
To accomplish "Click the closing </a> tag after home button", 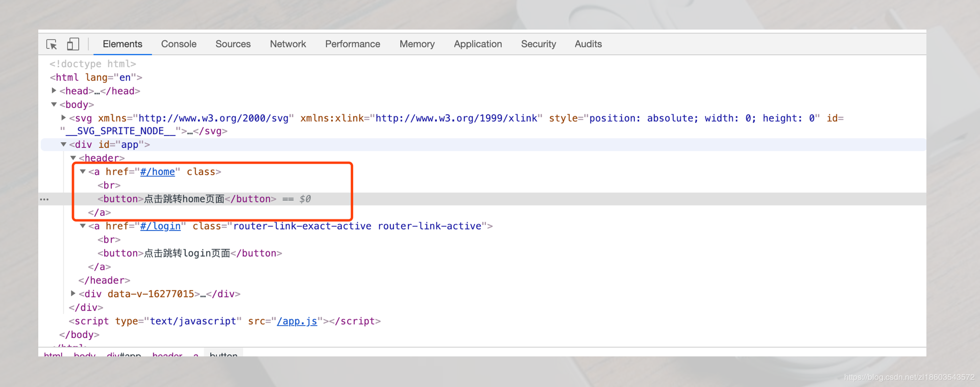I will (x=100, y=213).
